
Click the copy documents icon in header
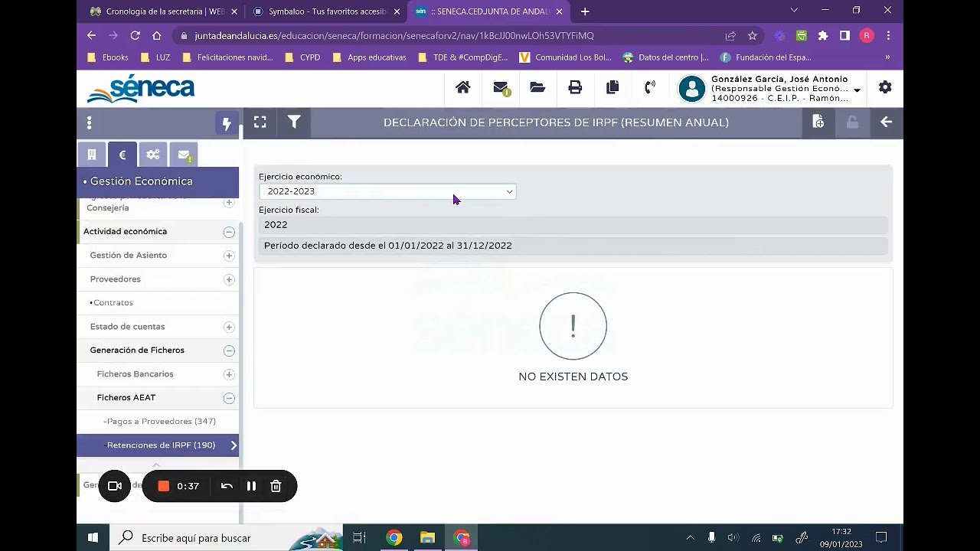click(612, 87)
